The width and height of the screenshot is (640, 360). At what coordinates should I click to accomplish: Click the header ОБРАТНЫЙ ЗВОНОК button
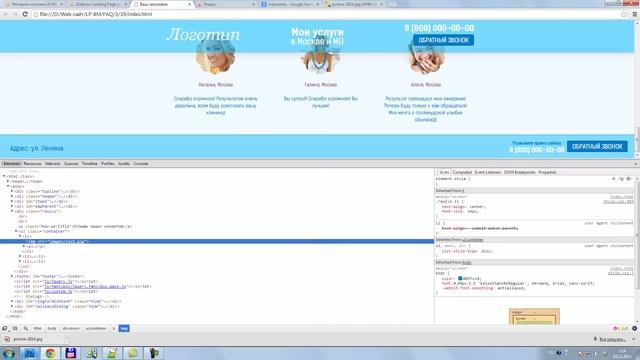point(444,40)
